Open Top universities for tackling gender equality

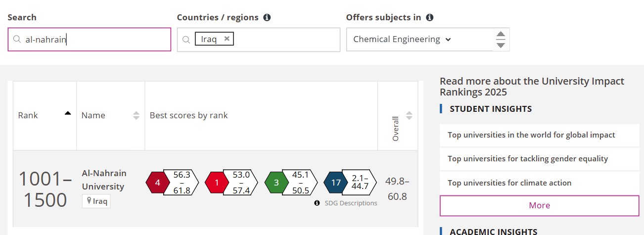(528, 159)
